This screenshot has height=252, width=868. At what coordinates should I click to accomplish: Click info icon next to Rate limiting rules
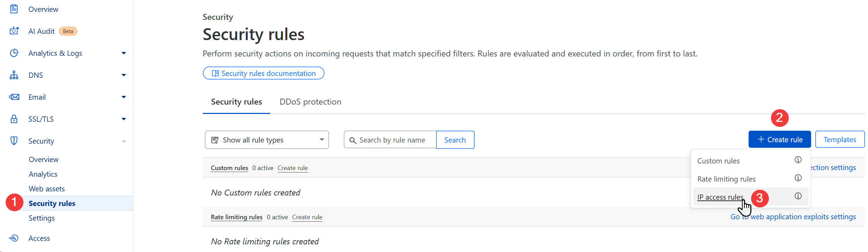pyautogui.click(x=798, y=178)
